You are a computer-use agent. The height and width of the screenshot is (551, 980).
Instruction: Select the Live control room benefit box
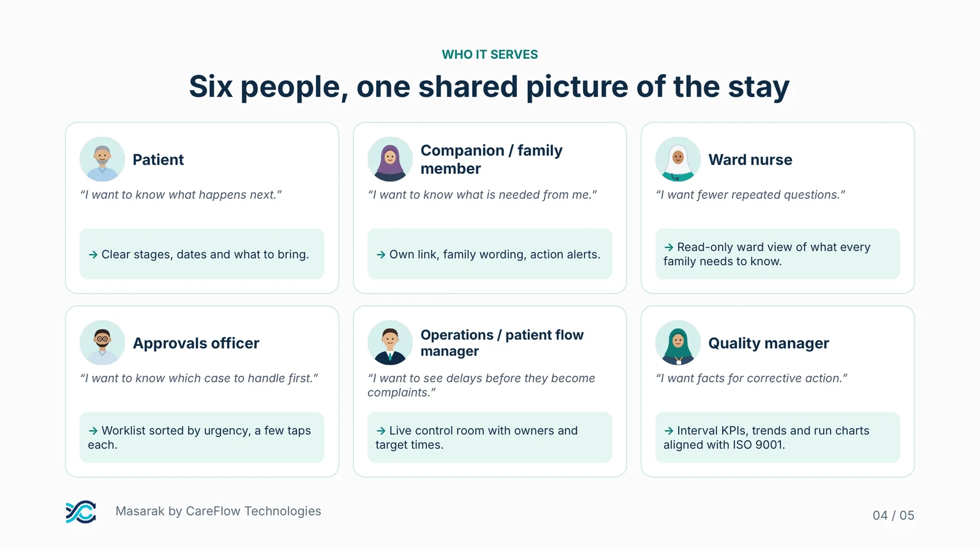click(x=490, y=437)
